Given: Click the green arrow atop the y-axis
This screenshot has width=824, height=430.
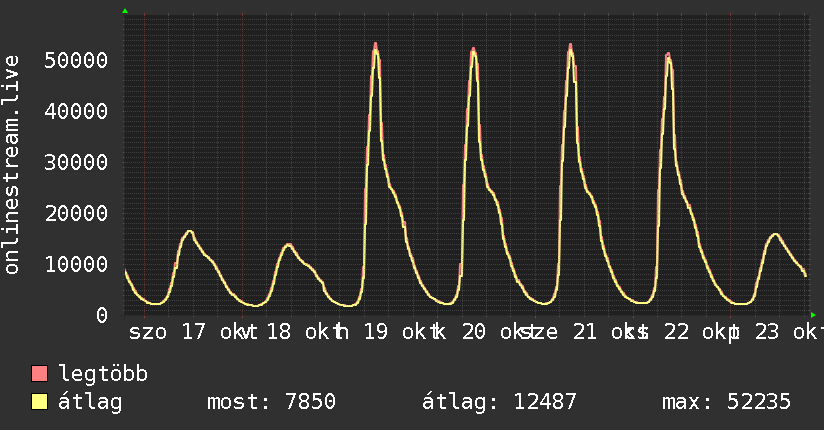Looking at the screenshot, I should [x=125, y=11].
